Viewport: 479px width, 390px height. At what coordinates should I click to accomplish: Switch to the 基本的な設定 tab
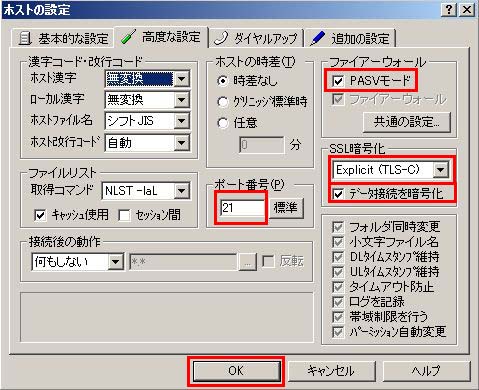click(63, 38)
